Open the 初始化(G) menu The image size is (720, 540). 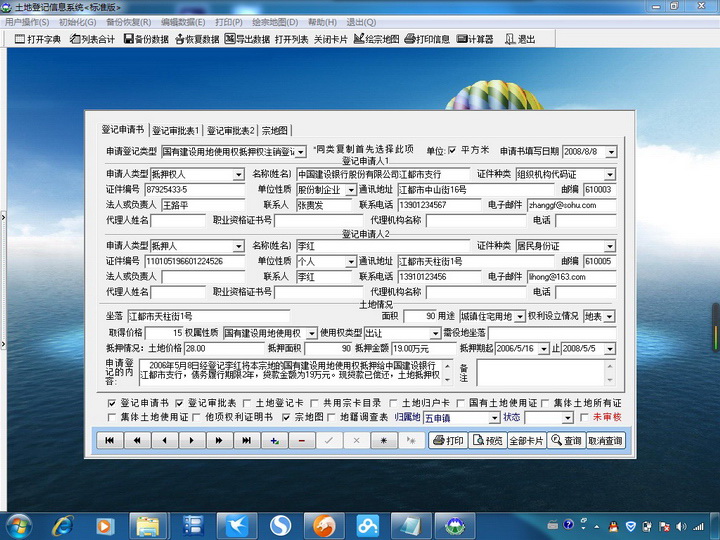click(78, 22)
